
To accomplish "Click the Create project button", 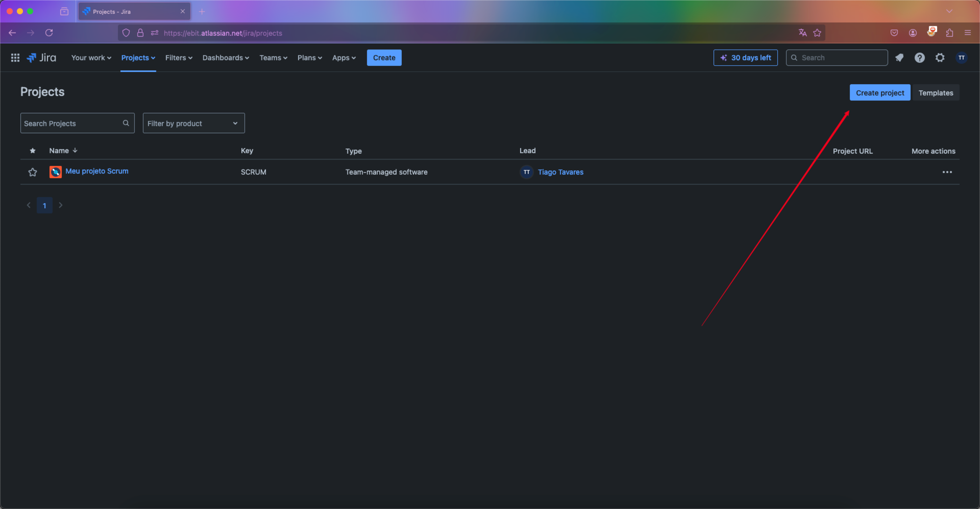I will [x=880, y=92].
